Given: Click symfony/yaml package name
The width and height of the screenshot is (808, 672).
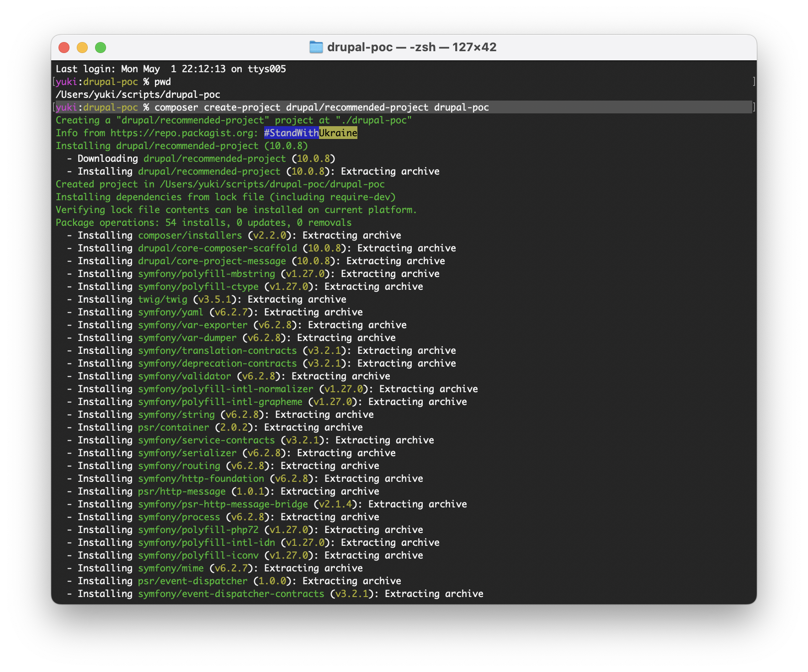Looking at the screenshot, I should (171, 312).
